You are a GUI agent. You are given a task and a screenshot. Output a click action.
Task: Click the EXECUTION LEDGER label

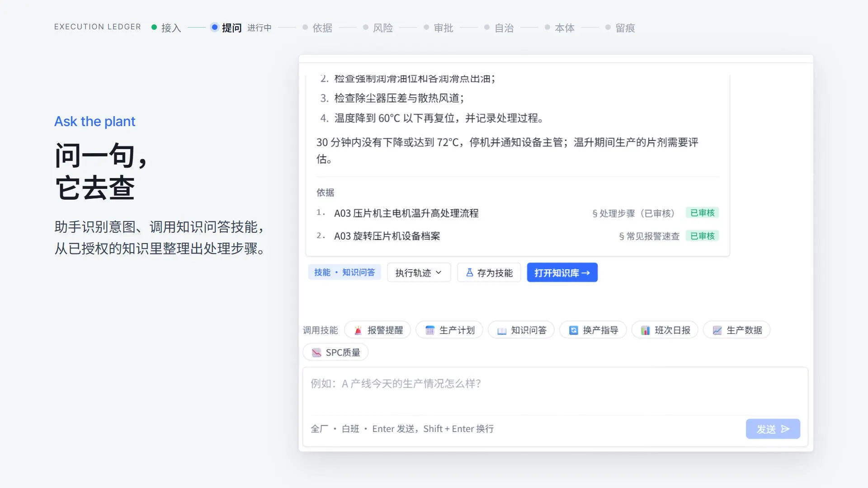tap(98, 27)
